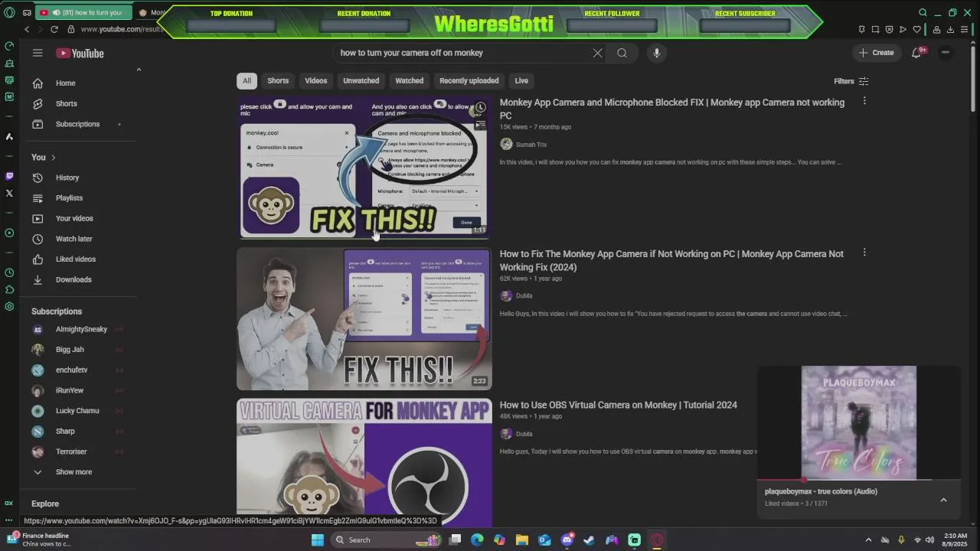
Task: Click the Create button
Action: 877,53
